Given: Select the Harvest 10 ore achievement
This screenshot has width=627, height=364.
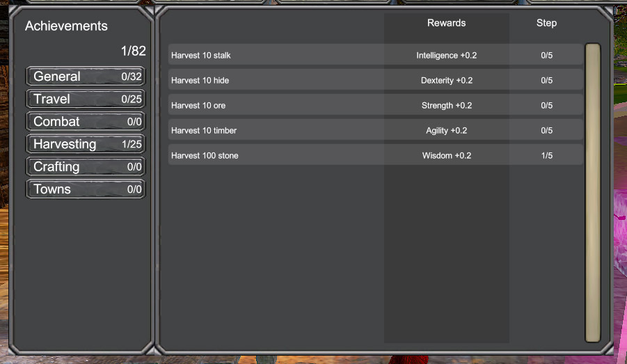Looking at the screenshot, I should (278, 105).
